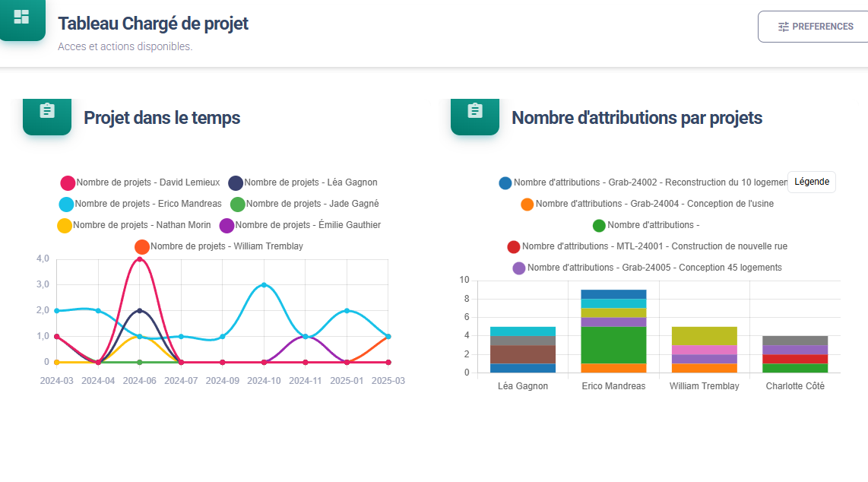
Task: Click the purple dot beside Grab-24005 legend entry
Action: tap(518, 268)
